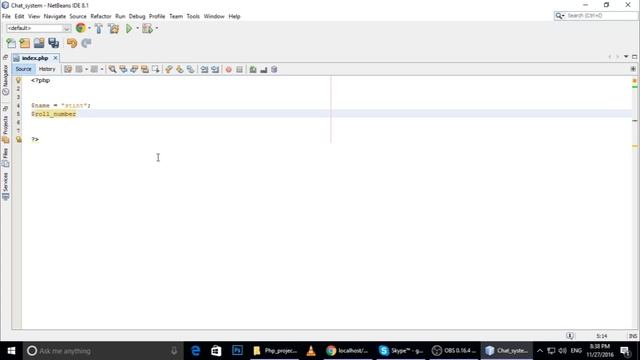
Task: Toggle Highlight Search icon
Action: pos(145,69)
